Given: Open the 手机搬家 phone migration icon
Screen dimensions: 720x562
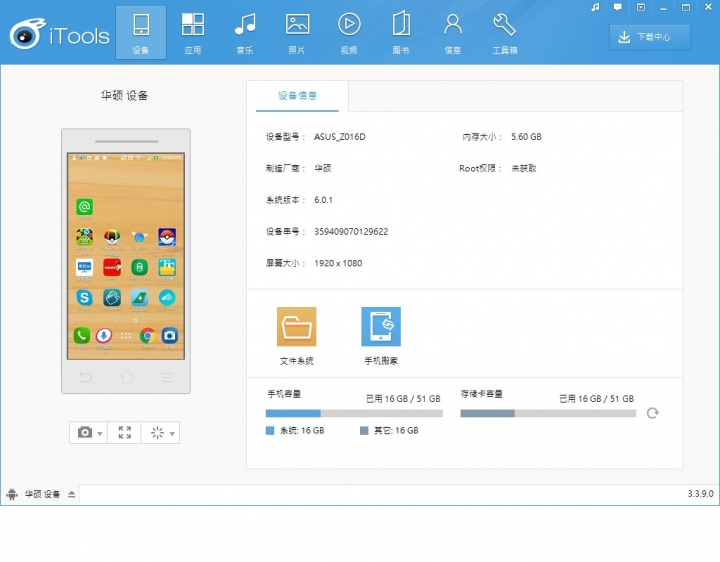Looking at the screenshot, I should coord(381,326).
